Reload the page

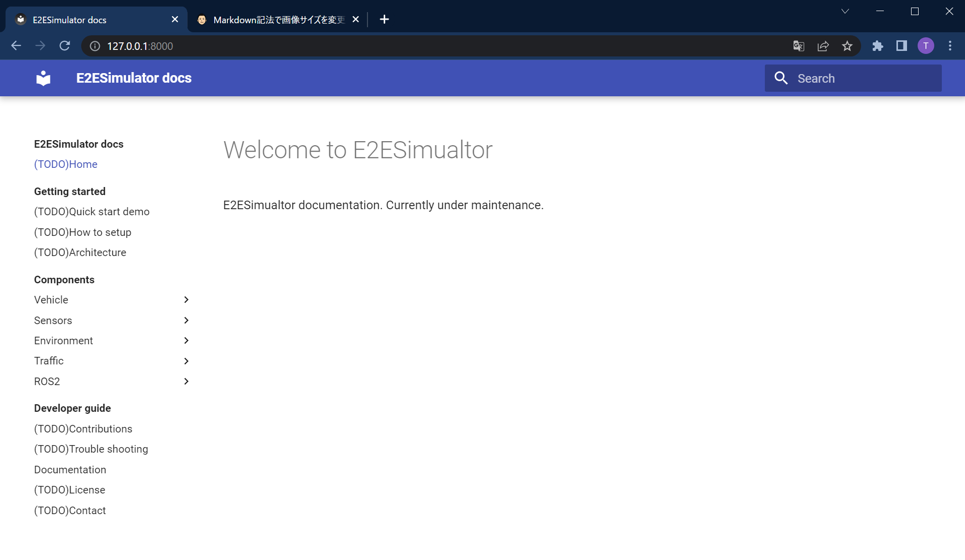[65, 46]
